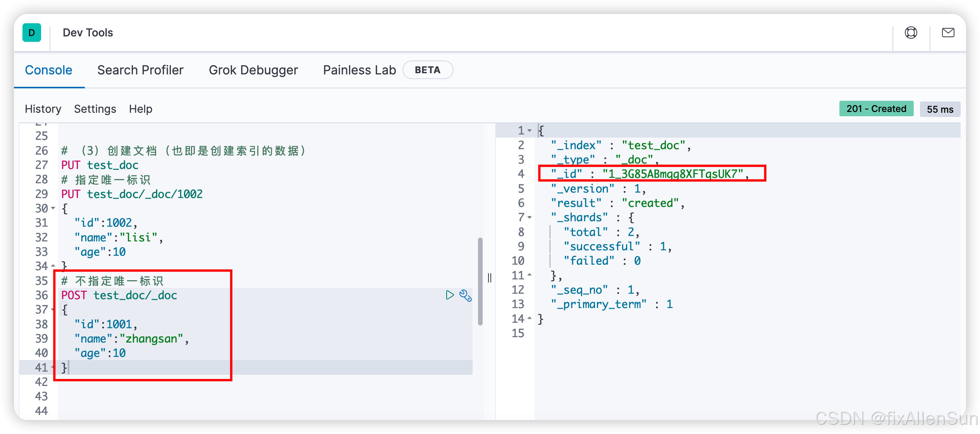
Task: Open the wrench actions menu icon
Action: 465,295
